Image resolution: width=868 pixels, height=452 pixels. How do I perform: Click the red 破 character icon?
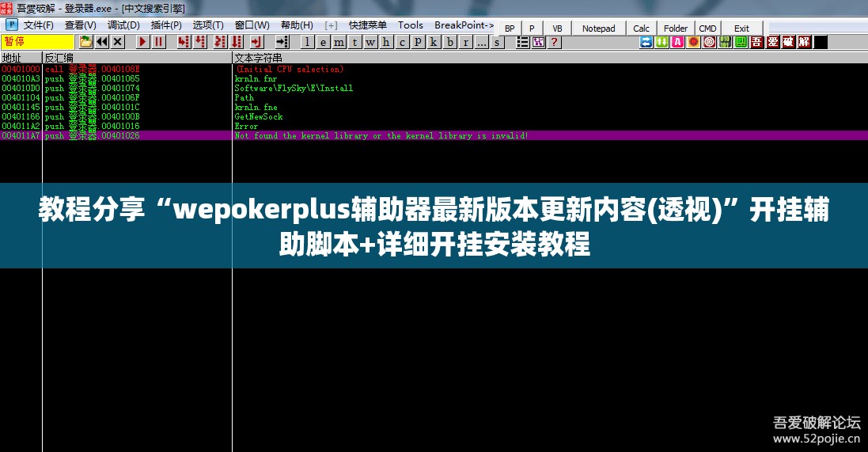pyautogui.click(x=789, y=42)
